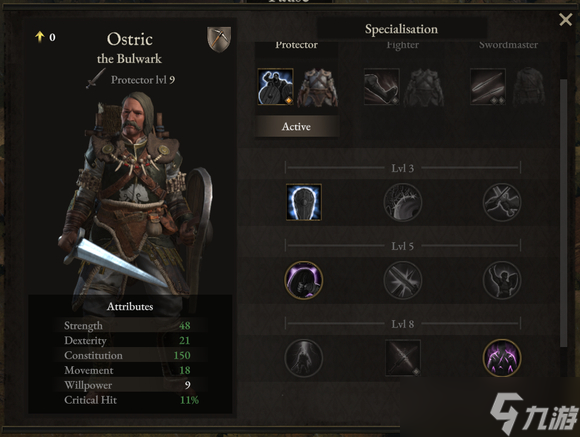Pick the Lvl 8 purple aura skill
The image size is (580, 437).
[502, 358]
